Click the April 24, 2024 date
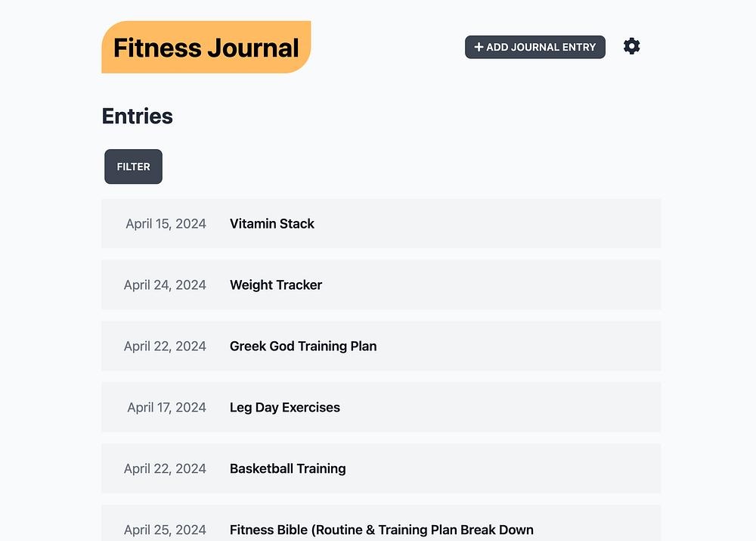 [x=165, y=284]
